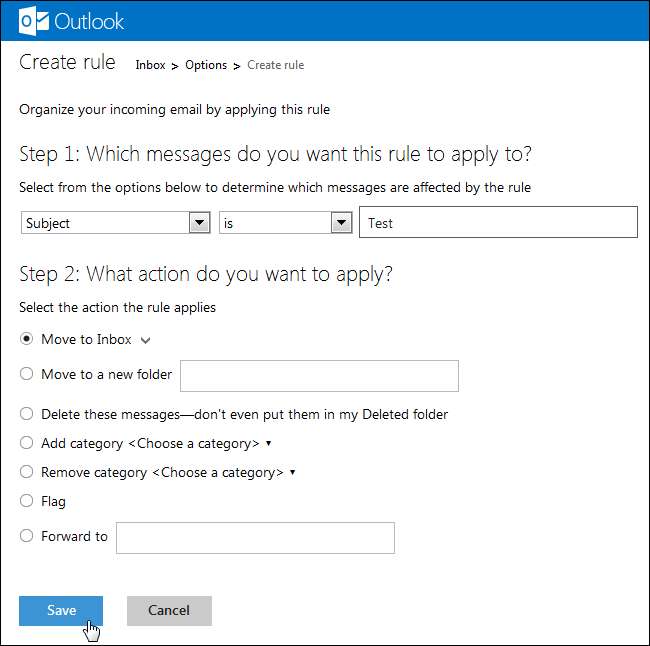650x646 pixels.
Task: Click the Forward to address field
Action: pos(255,537)
